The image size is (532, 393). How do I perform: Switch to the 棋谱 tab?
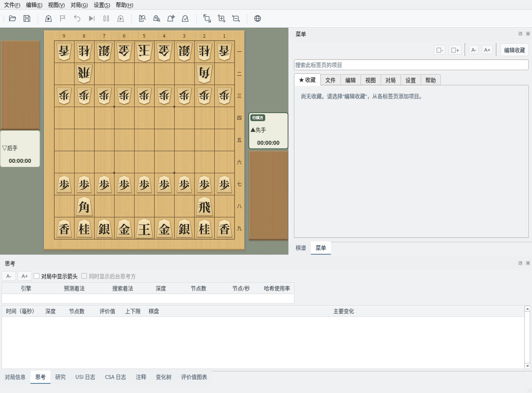301,248
